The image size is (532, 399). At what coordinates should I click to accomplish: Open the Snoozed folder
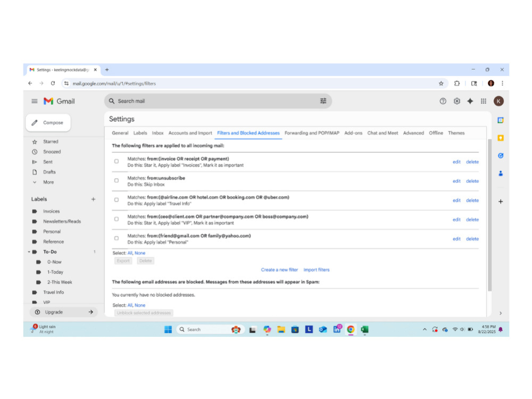click(52, 152)
